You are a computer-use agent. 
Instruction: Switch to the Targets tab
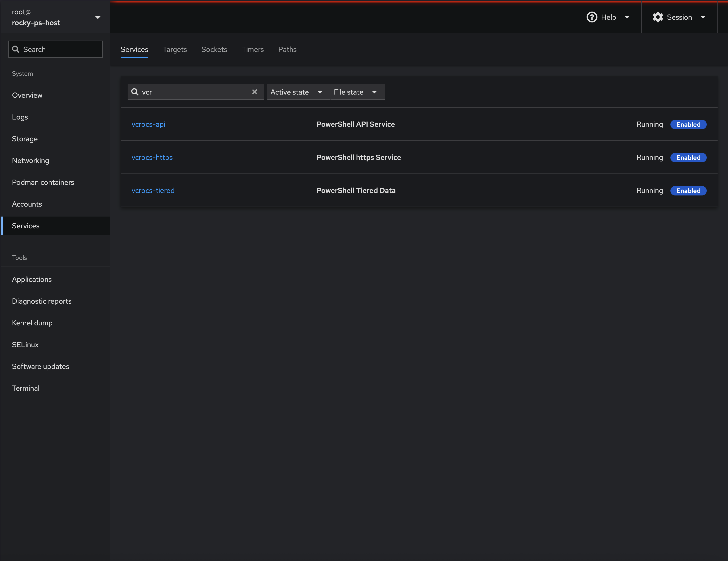175,49
